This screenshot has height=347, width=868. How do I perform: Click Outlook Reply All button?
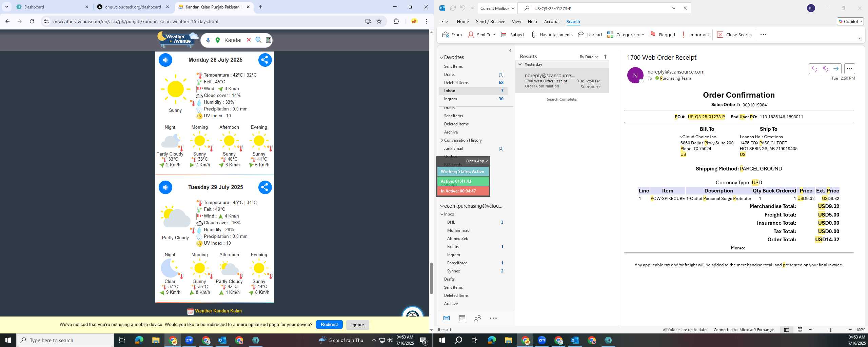coord(825,69)
